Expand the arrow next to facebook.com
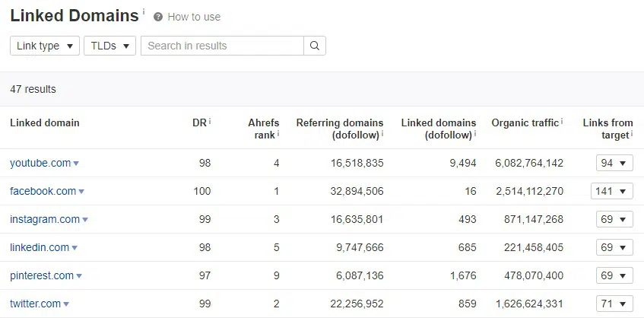The width and height of the screenshot is (644, 318). click(81, 192)
